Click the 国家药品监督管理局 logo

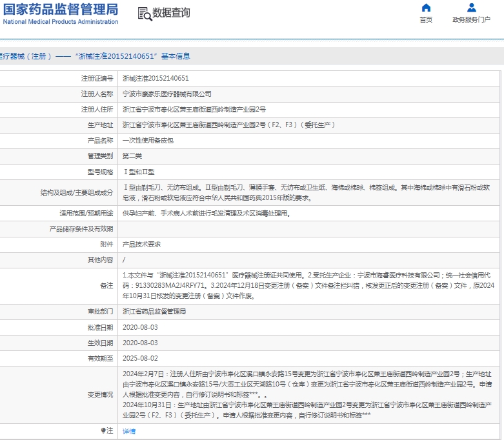[60, 9]
